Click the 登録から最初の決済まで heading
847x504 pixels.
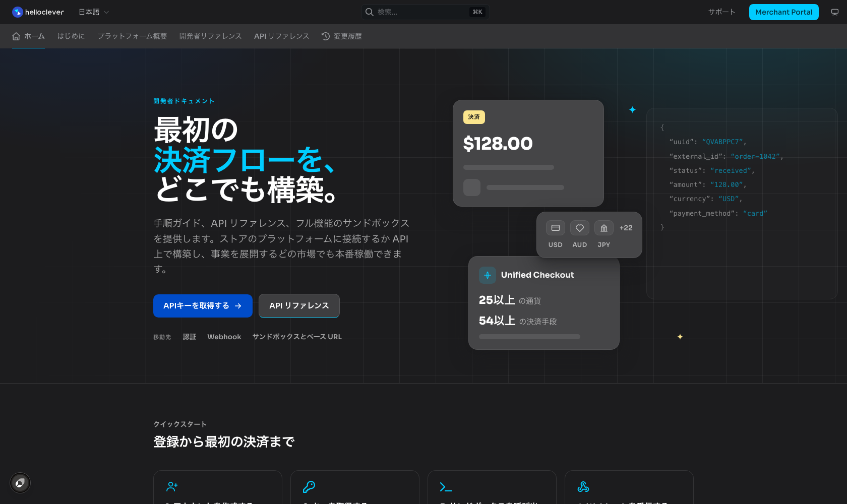[224, 442]
